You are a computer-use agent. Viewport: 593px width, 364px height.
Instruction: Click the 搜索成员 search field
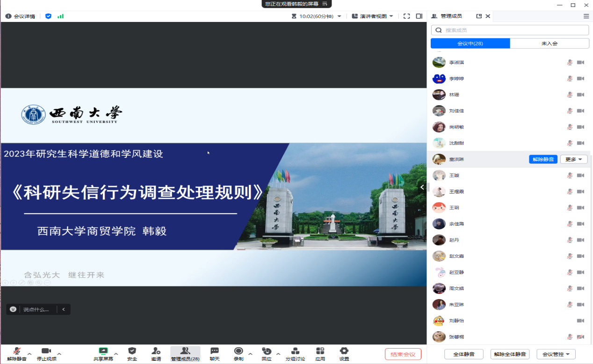coord(510,30)
